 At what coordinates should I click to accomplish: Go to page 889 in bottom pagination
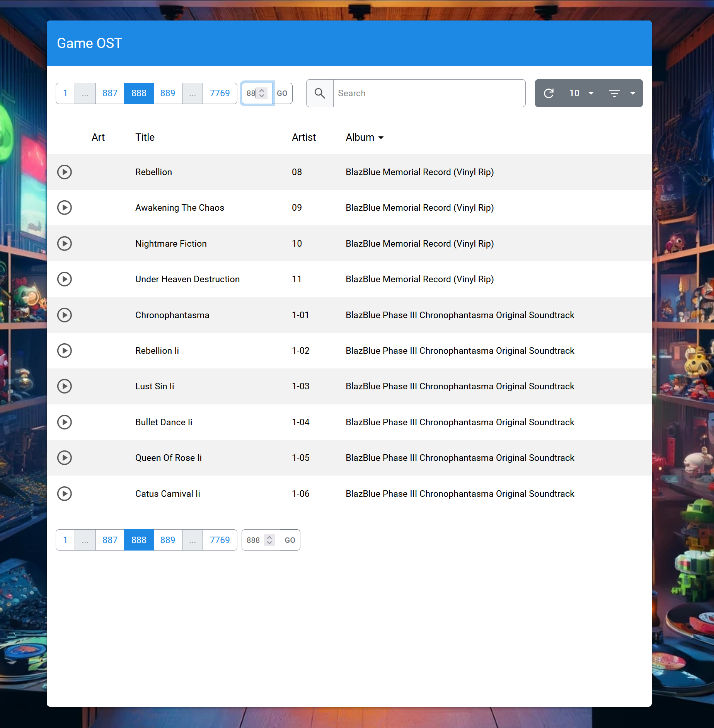point(168,540)
